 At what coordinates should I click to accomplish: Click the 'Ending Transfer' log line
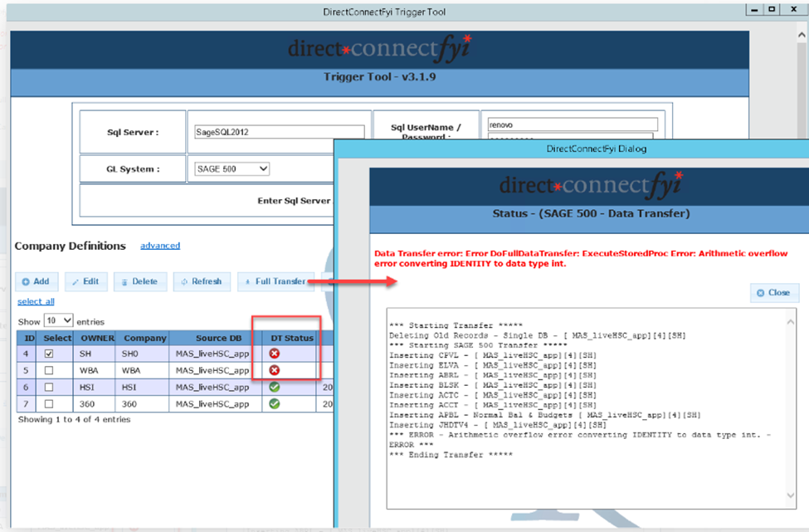click(451, 455)
